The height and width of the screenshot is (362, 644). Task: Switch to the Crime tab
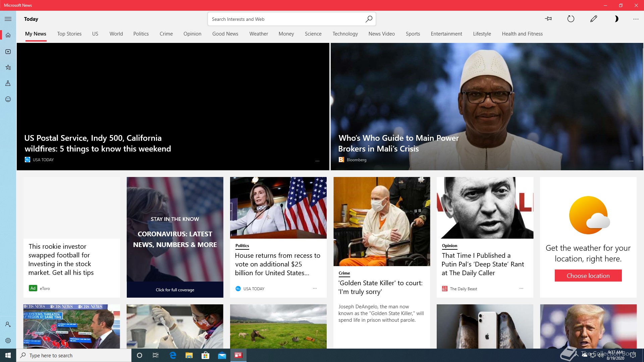click(x=166, y=34)
